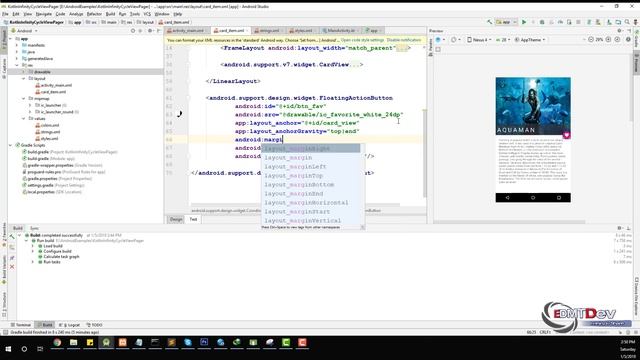640x360 pixels.
Task: Open the AppTheme dropdown
Action: click(530, 40)
